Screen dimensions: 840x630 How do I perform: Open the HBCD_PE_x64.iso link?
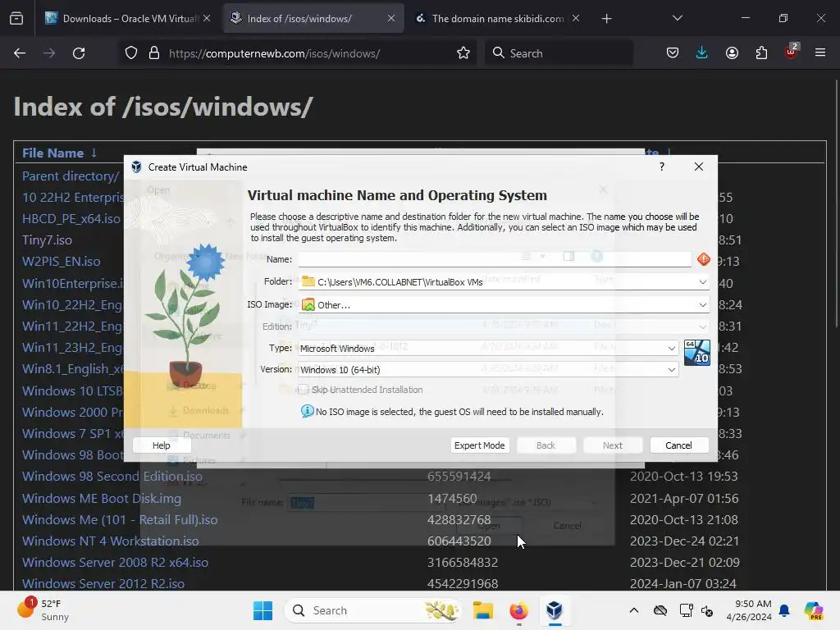click(71, 218)
